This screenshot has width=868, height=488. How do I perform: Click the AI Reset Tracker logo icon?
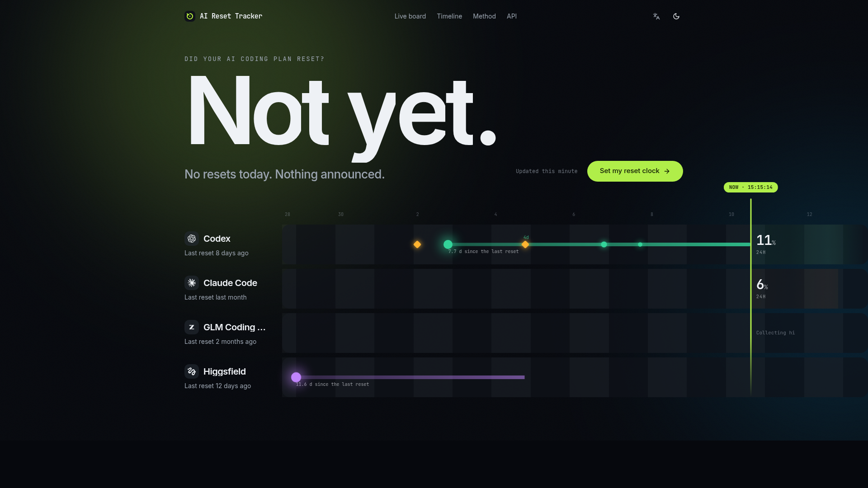(190, 16)
